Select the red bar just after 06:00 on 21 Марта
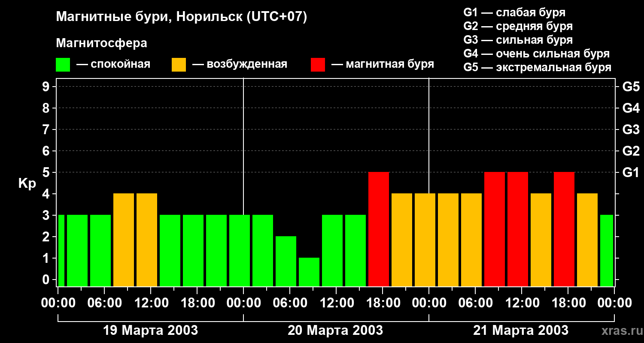Viewport: 644px width, 343px height. pyautogui.click(x=495, y=229)
